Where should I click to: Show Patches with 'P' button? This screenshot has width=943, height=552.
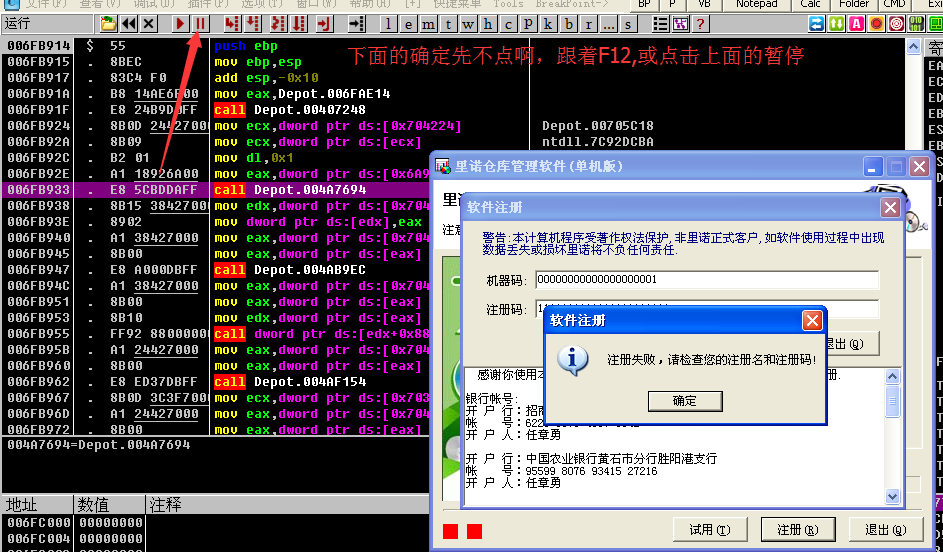(528, 24)
